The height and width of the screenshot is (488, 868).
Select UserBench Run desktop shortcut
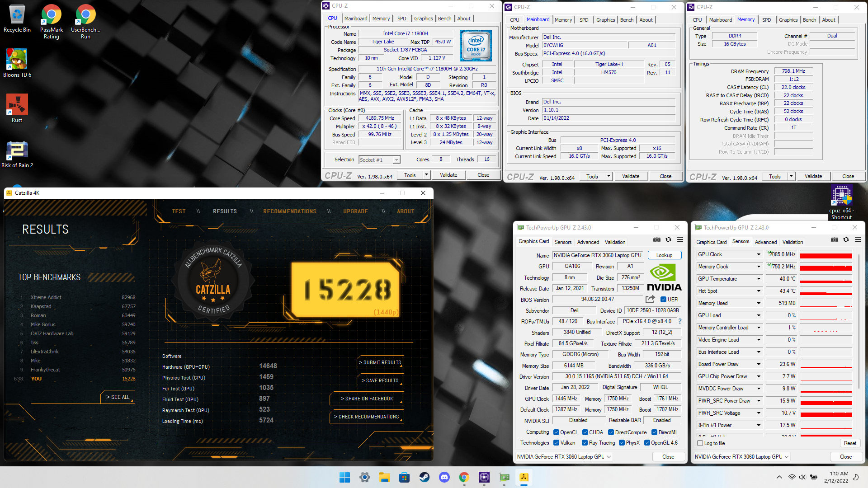coord(85,22)
